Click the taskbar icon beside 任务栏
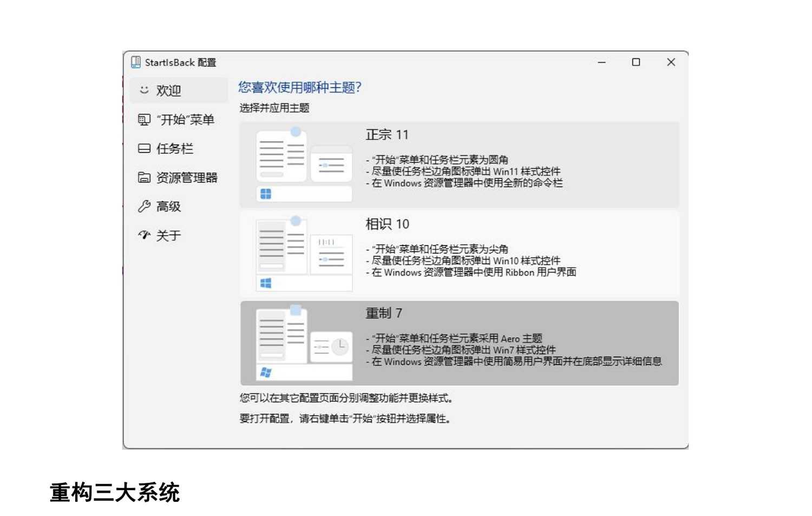Image resolution: width=812 pixels, height=516 pixels. click(x=144, y=148)
